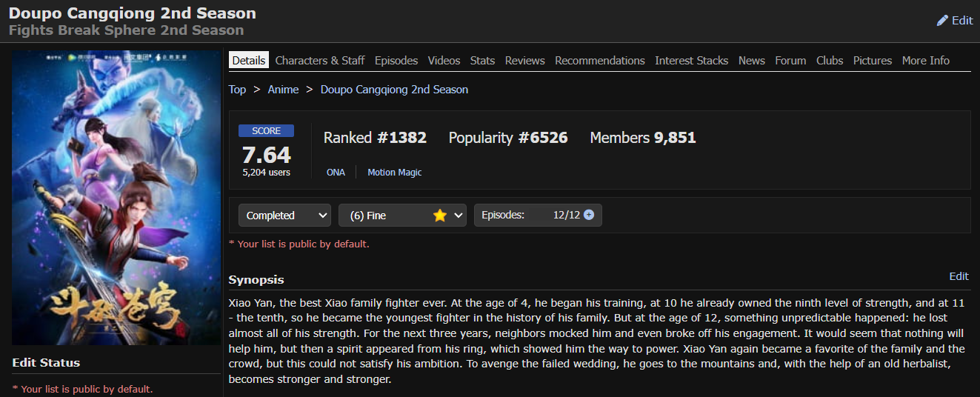Click the gold star in score dropdown

click(x=440, y=216)
